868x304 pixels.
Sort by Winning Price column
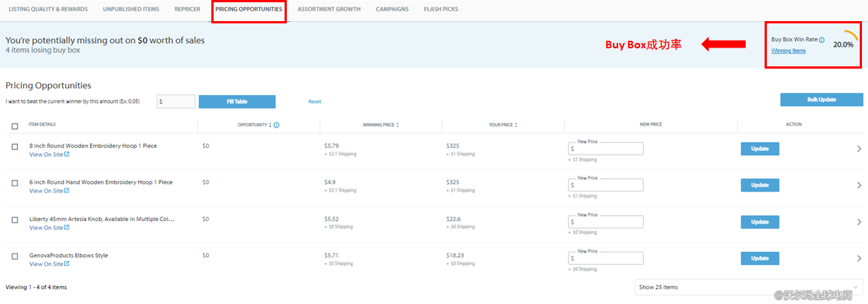click(x=398, y=125)
